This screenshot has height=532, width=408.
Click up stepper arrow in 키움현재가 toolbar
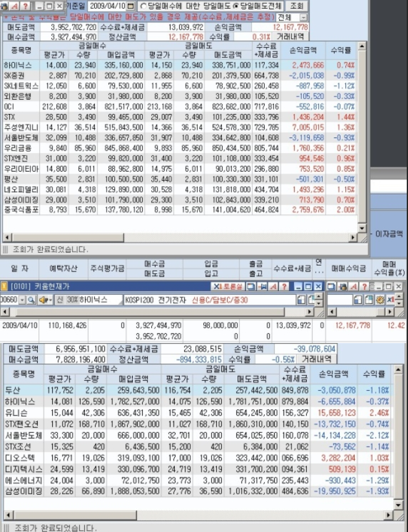pos(318,297)
